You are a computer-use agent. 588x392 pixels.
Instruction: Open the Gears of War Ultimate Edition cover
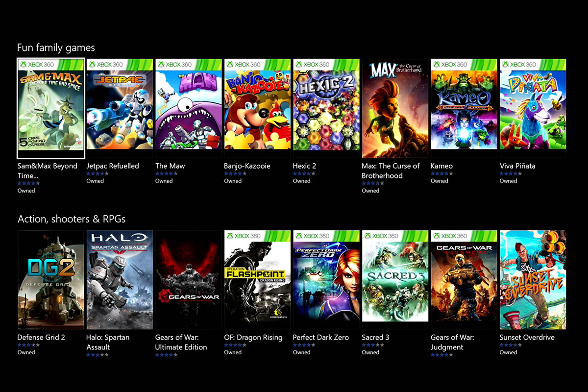coord(189,280)
